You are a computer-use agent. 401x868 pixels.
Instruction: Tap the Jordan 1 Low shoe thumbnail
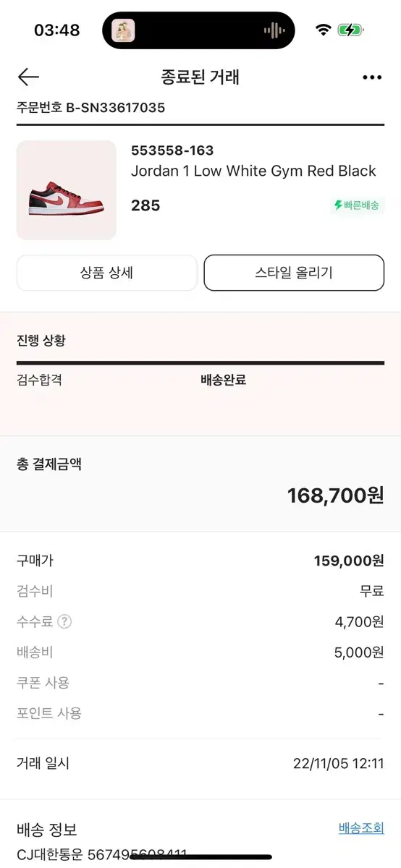coord(67,190)
